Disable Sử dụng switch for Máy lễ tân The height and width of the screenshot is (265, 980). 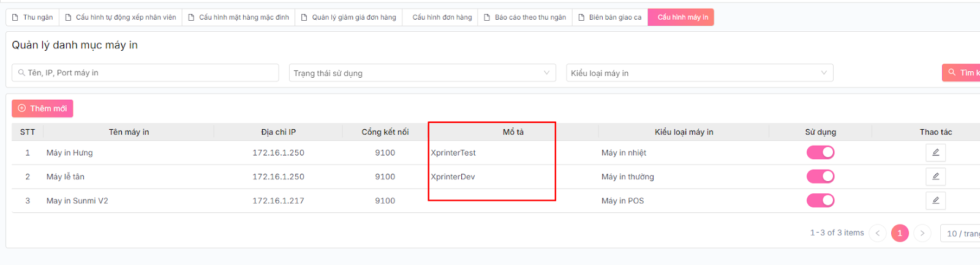pyautogui.click(x=820, y=176)
